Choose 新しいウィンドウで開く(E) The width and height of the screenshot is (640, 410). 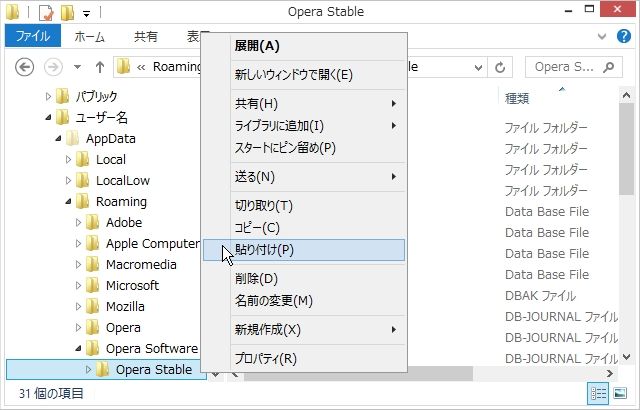click(304, 75)
